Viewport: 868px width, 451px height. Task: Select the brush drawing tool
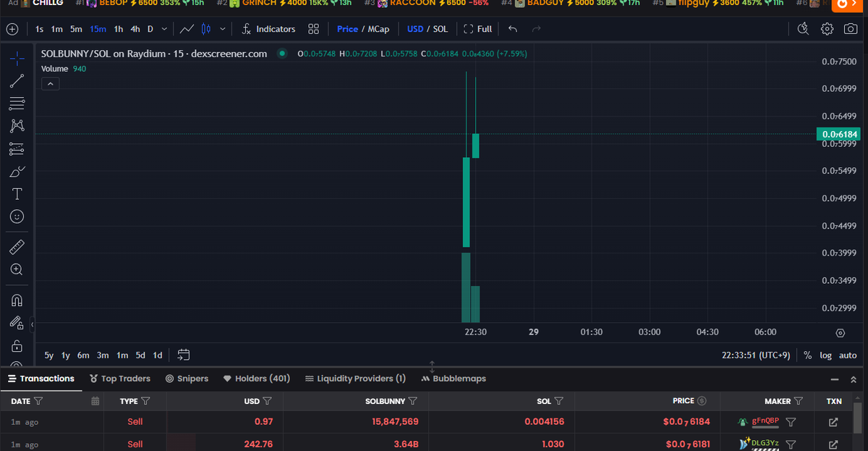[17, 172]
